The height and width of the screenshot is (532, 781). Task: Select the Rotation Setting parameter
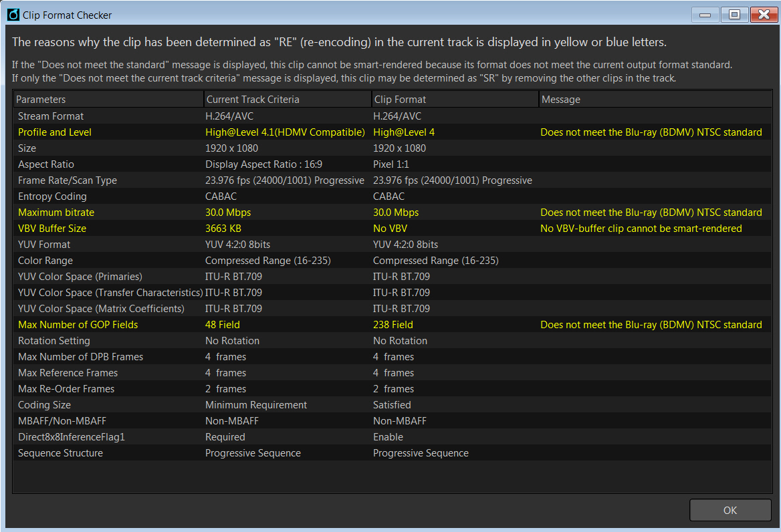coord(53,341)
